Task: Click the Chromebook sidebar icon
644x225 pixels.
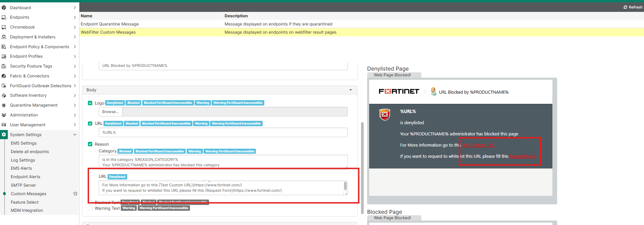Action: 4,27
